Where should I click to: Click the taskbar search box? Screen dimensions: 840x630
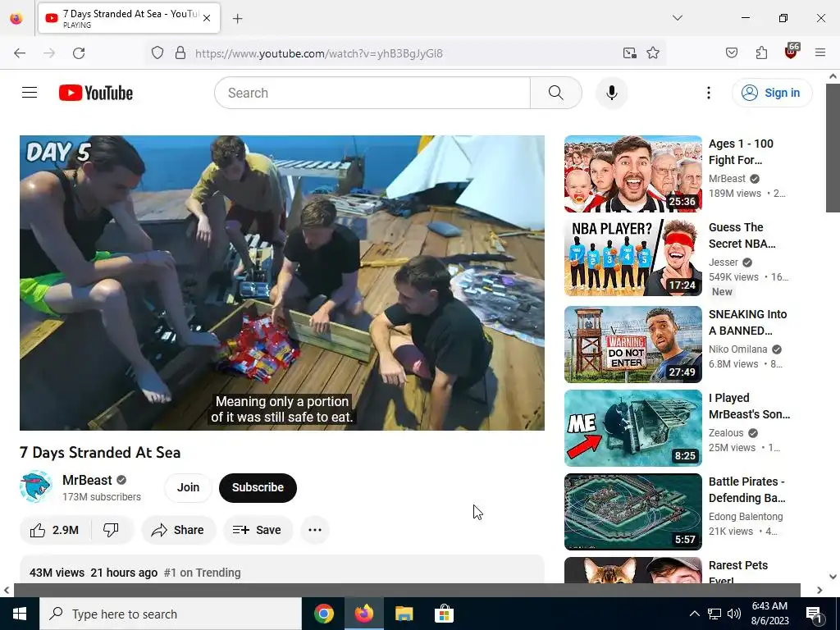pyautogui.click(x=171, y=614)
